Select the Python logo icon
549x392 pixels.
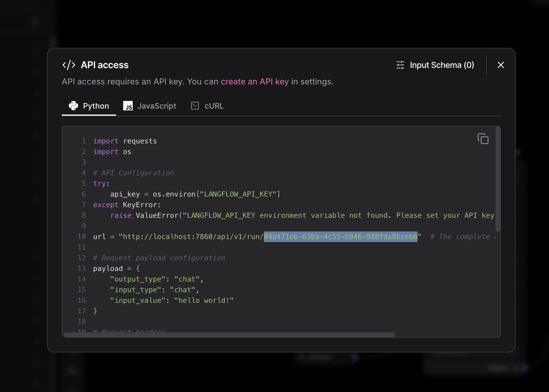73,106
